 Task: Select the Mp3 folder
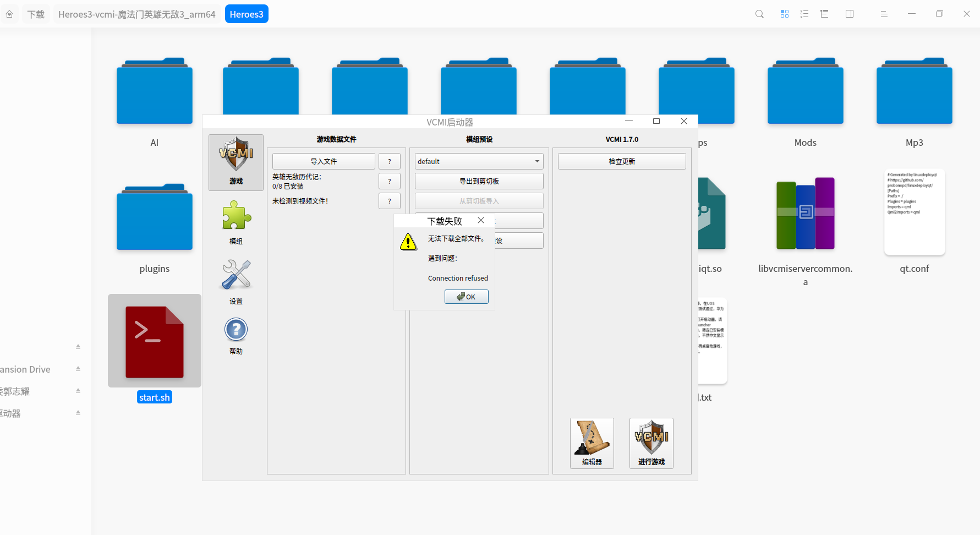tap(915, 102)
